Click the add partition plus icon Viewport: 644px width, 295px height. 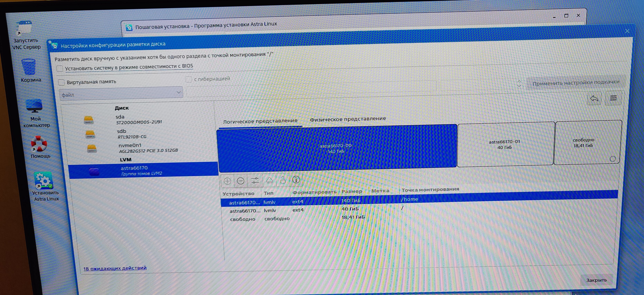point(227,181)
